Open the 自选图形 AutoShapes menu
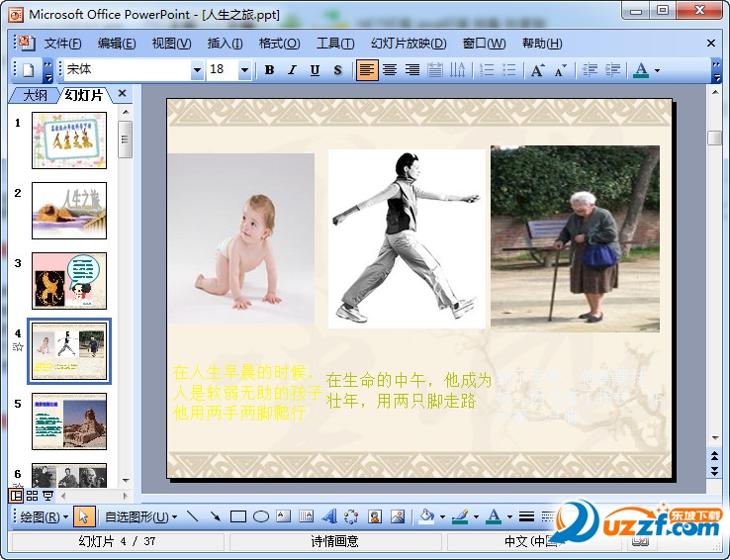The width and height of the screenshot is (730, 560). pyautogui.click(x=140, y=516)
